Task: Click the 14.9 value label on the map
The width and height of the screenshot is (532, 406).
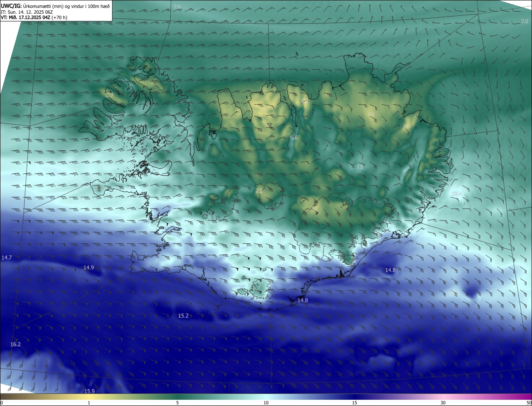Action: pos(89,268)
